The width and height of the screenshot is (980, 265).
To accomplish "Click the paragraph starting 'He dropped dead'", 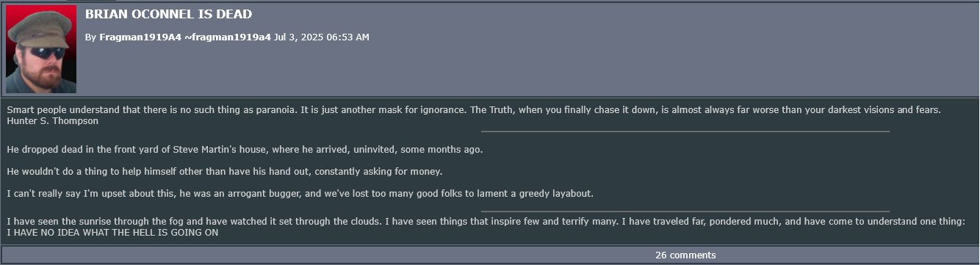I will [x=245, y=150].
